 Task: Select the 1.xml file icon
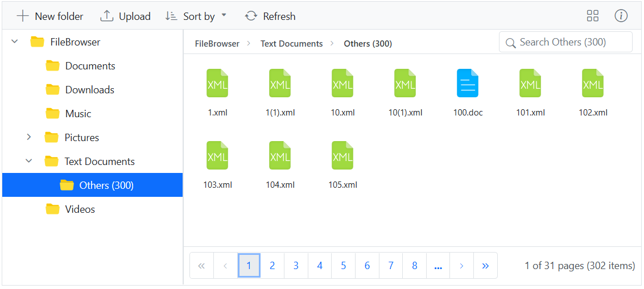click(217, 83)
